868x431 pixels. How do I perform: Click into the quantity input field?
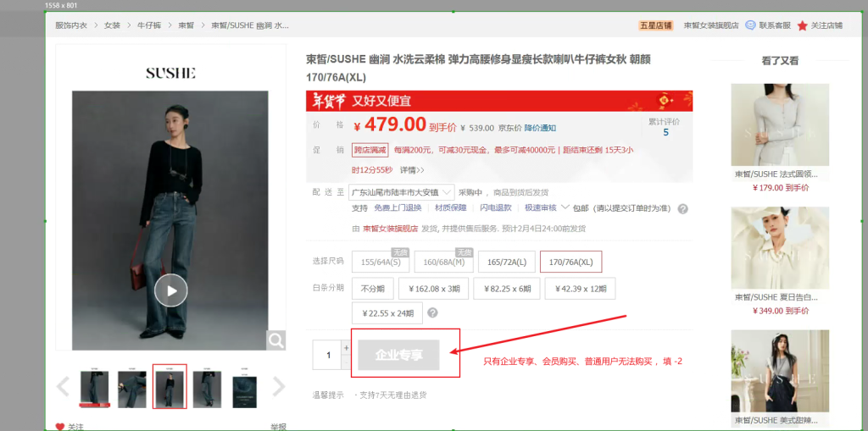[328, 355]
